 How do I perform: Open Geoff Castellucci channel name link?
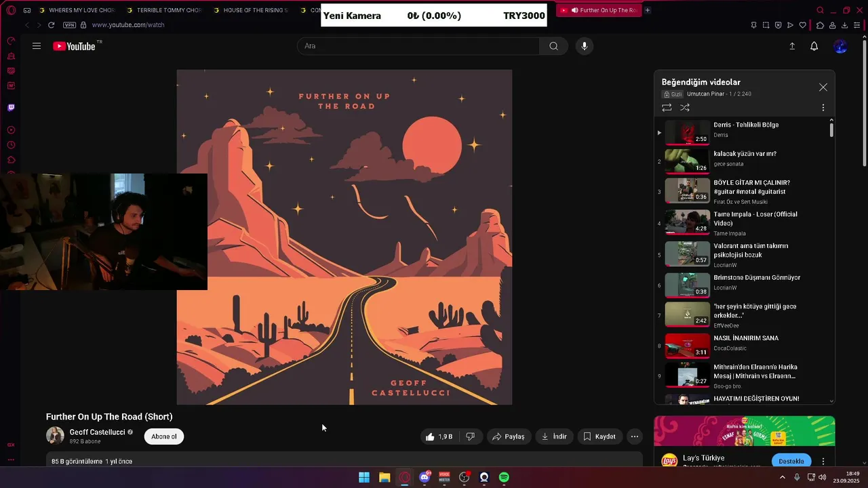[x=97, y=432]
